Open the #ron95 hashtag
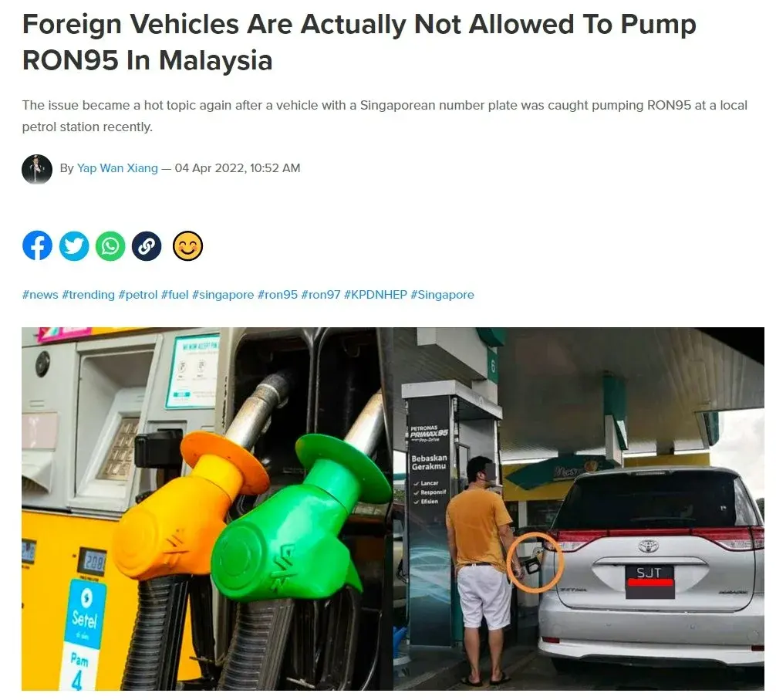This screenshot has width=776, height=700. [278, 295]
